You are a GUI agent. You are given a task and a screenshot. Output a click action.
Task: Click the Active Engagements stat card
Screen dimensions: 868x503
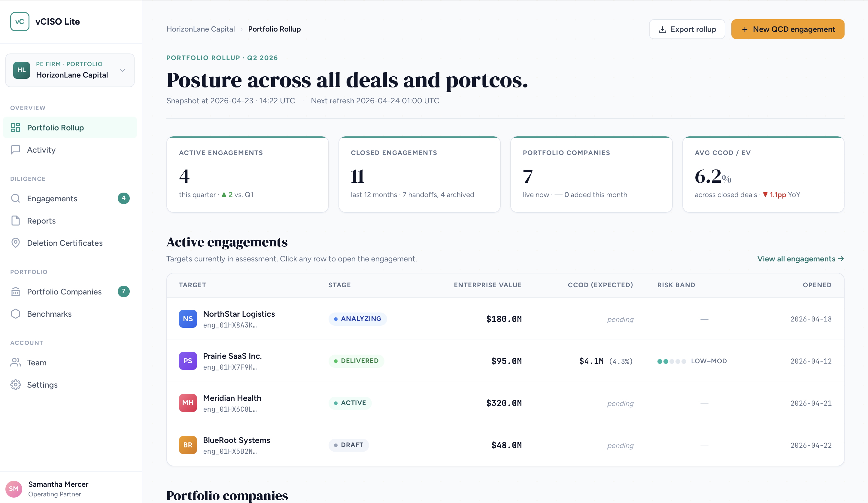tap(247, 174)
